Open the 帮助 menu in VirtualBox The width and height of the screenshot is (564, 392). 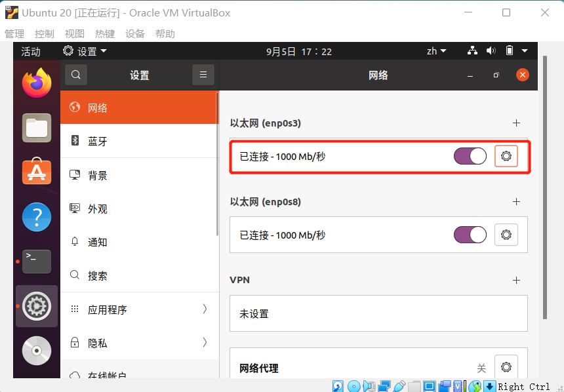165,34
